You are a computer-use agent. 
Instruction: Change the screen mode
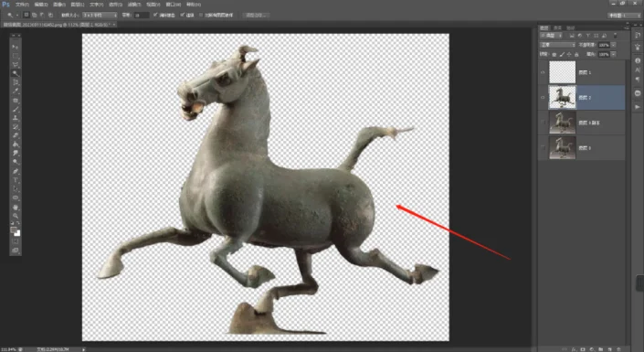(x=16, y=250)
